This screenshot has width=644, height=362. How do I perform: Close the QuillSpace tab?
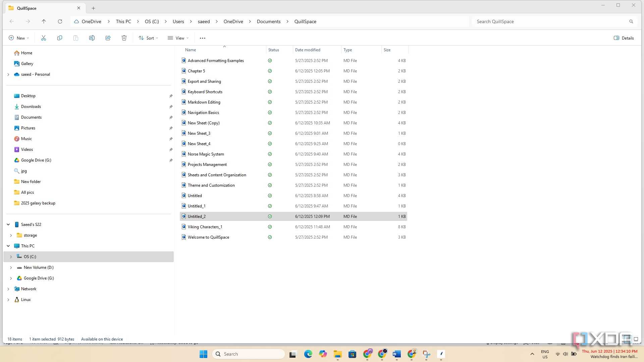pos(79,8)
